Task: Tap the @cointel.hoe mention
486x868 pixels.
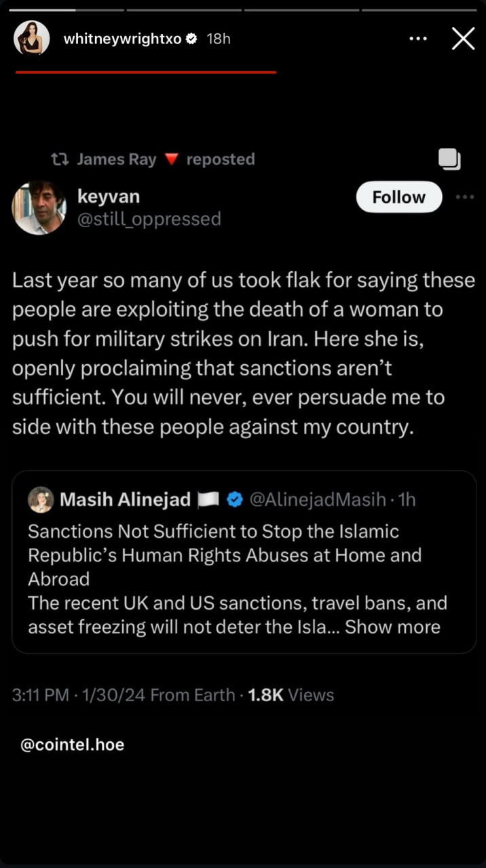Action: point(73,745)
